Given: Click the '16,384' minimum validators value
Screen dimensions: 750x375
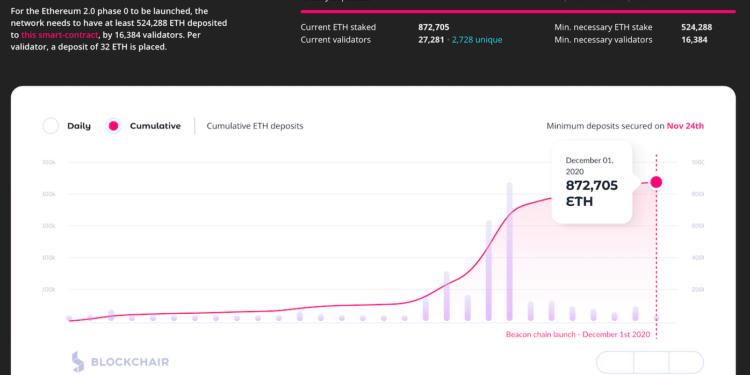Looking at the screenshot, I should pyautogui.click(x=694, y=40).
